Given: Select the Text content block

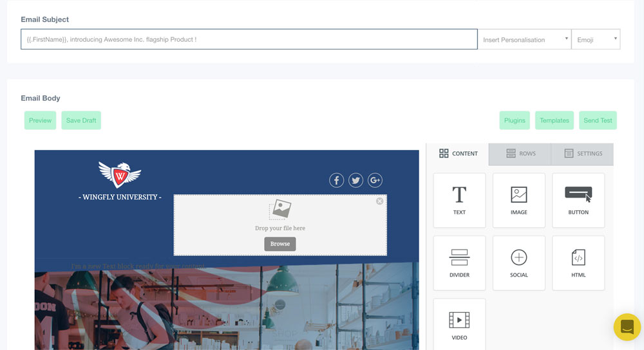Looking at the screenshot, I should 459,200.
